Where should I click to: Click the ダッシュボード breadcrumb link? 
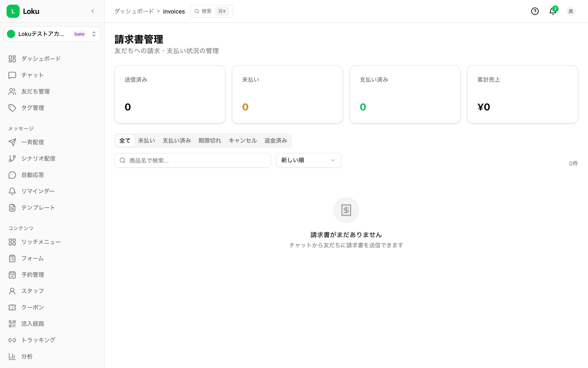click(x=134, y=11)
